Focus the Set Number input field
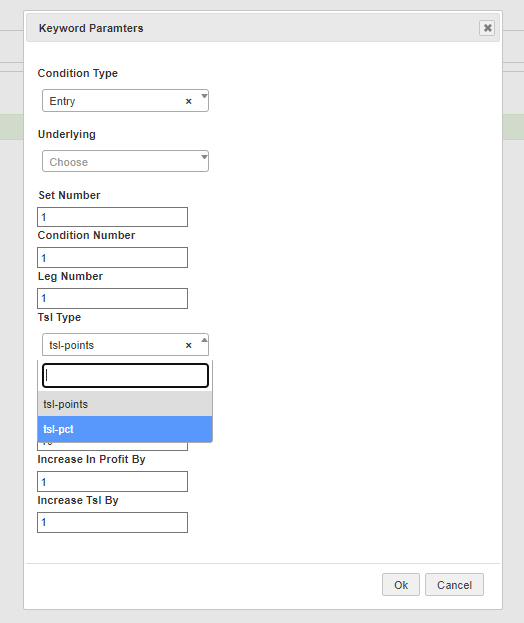Viewport: 524px width, 623px height. coord(112,217)
